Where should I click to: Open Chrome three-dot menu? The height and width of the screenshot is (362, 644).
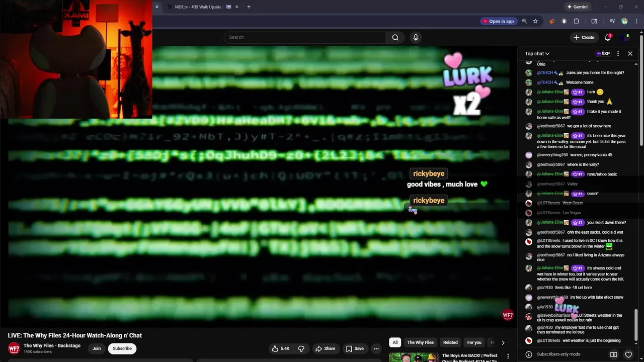pyautogui.click(x=636, y=21)
